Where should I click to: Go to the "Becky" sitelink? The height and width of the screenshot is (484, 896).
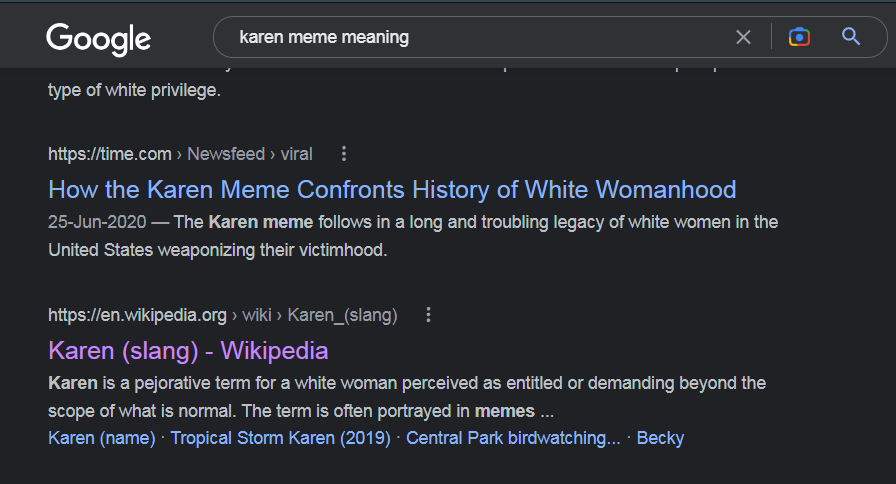pyautogui.click(x=660, y=438)
